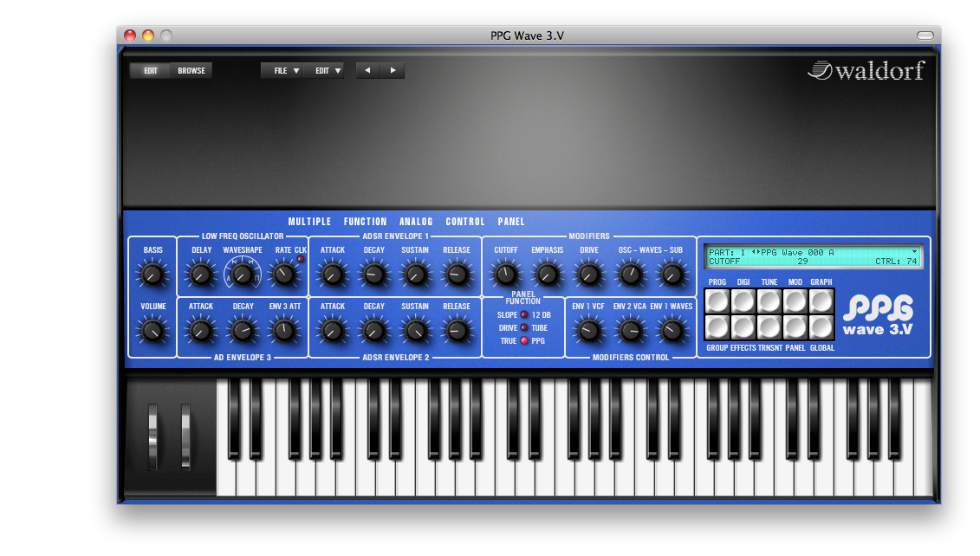Select the PANEL tab
Image resolution: width=980 pixels, height=556 pixels.
point(511,222)
